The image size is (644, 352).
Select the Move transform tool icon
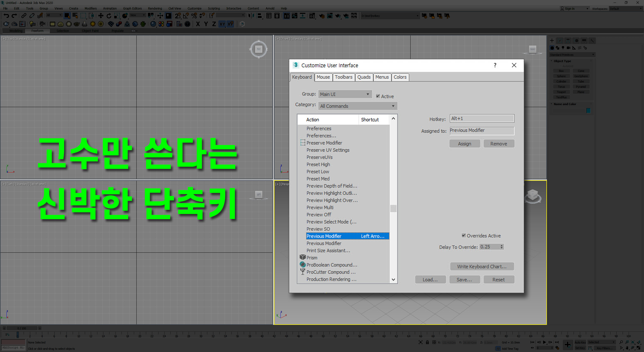[x=101, y=16]
